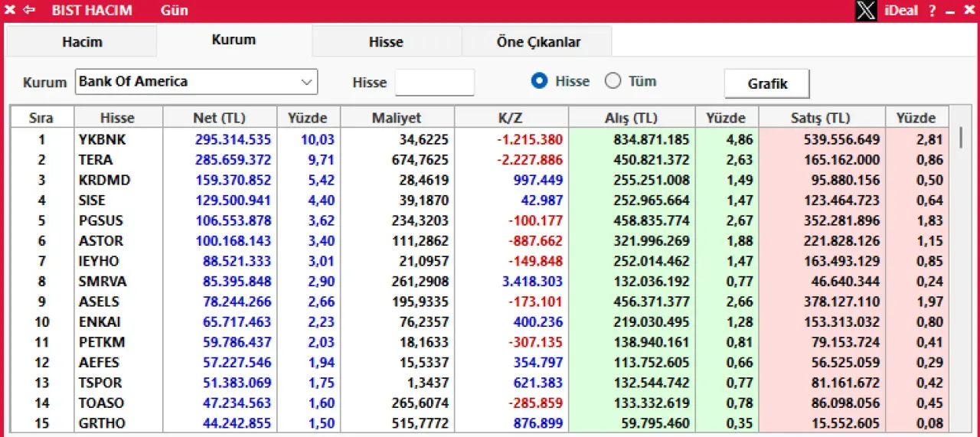The width and height of the screenshot is (980, 437).
Task: Switch to the Öne Çıkanlar tab
Action: click(x=538, y=42)
